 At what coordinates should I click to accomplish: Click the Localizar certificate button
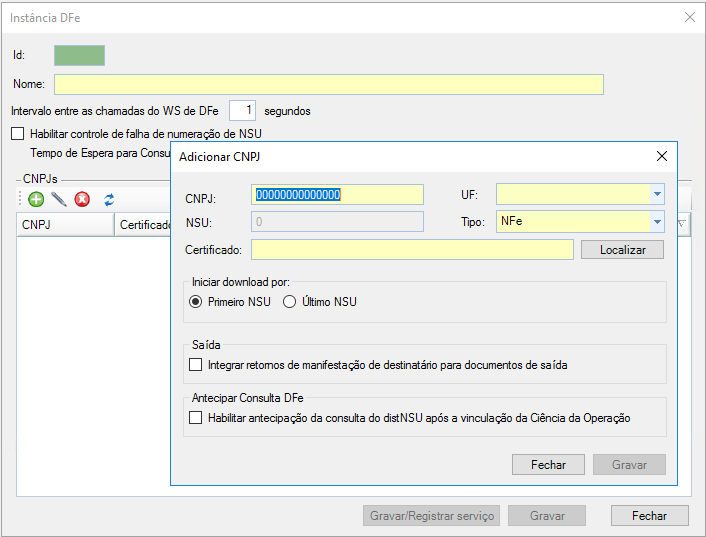pos(622,250)
